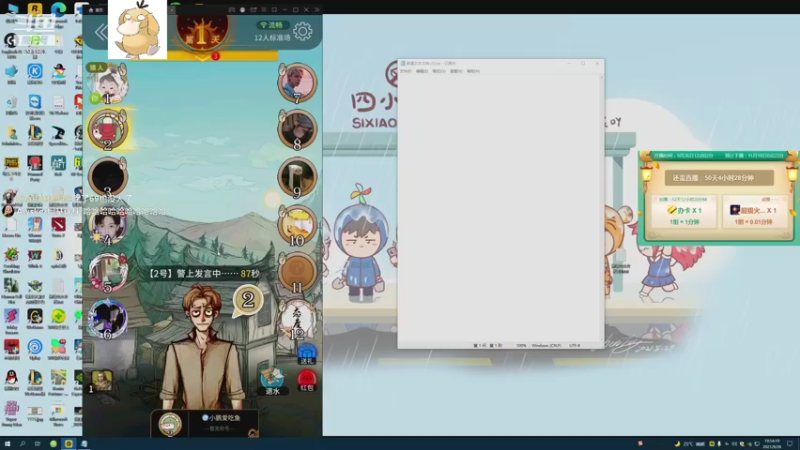This screenshot has width=800, height=450.
Task: Click Notepad's vertical scrollbar
Action: pos(602,208)
